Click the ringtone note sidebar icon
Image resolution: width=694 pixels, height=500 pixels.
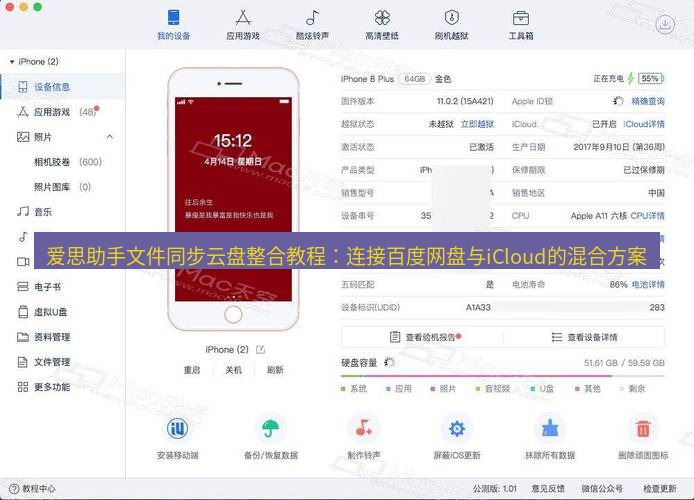(23, 237)
